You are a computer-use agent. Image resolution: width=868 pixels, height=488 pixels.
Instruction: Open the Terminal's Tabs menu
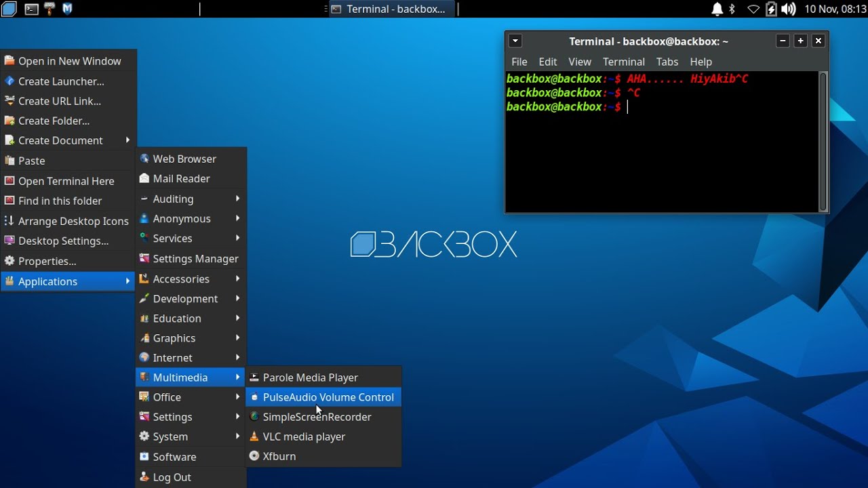(x=667, y=62)
